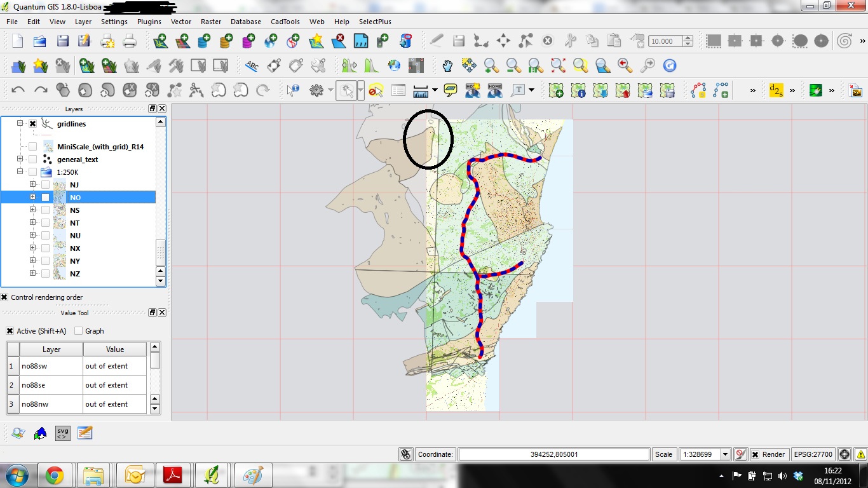The width and height of the screenshot is (868, 488).
Task: Click the Map Tips speech bubble icon
Action: tap(451, 90)
